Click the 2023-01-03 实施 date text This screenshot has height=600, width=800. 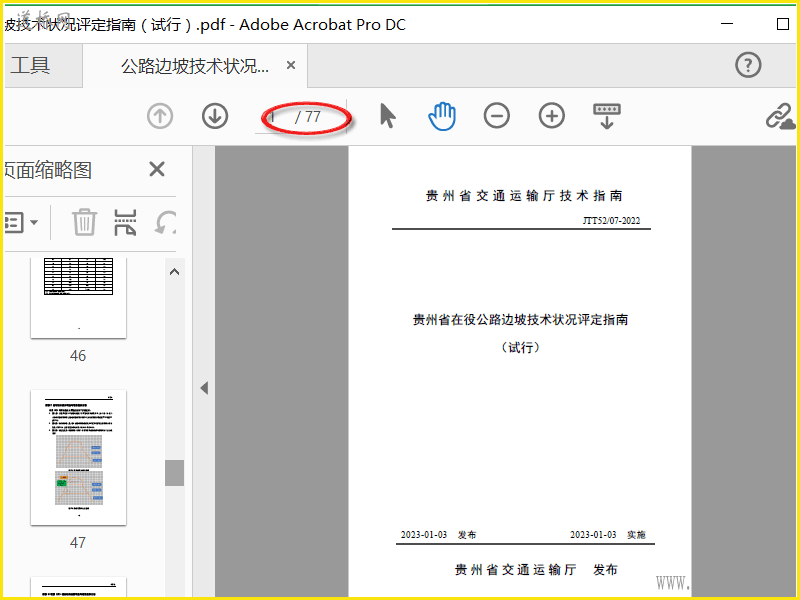point(608,535)
